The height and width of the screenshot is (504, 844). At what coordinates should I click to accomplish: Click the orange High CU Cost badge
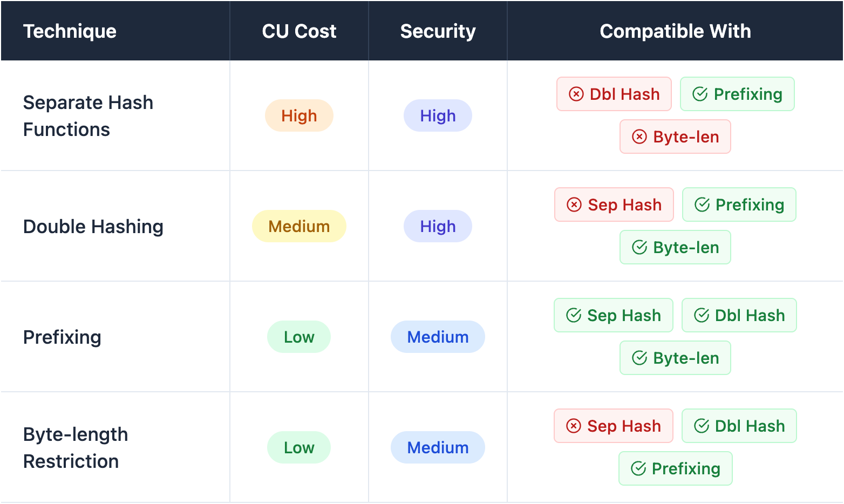click(299, 115)
